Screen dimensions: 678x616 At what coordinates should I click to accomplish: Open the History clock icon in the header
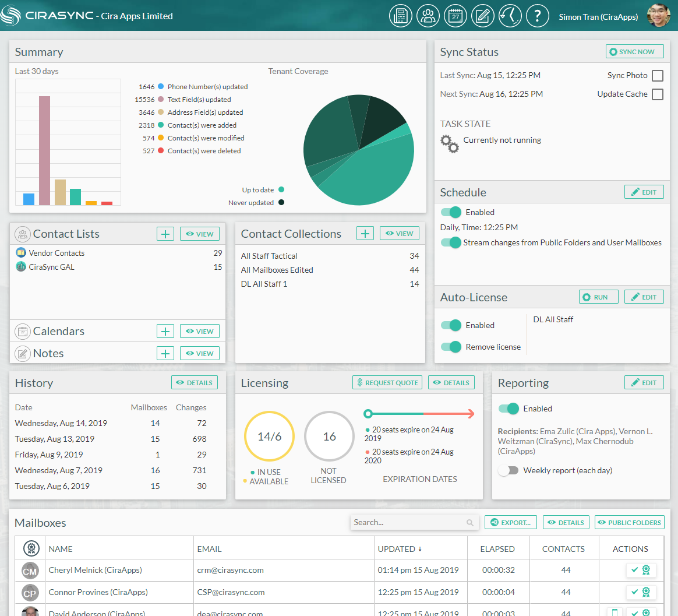point(510,16)
